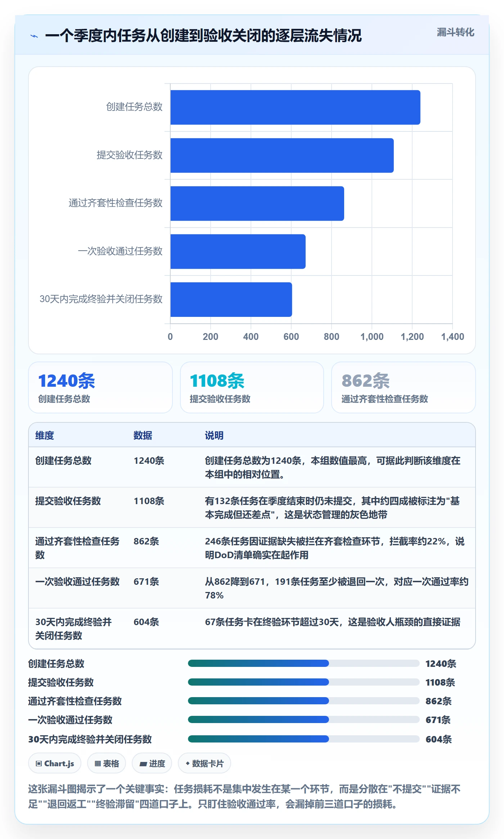504x839 pixels.
Task: Open the 1108条 data card
Action: (x=252, y=387)
